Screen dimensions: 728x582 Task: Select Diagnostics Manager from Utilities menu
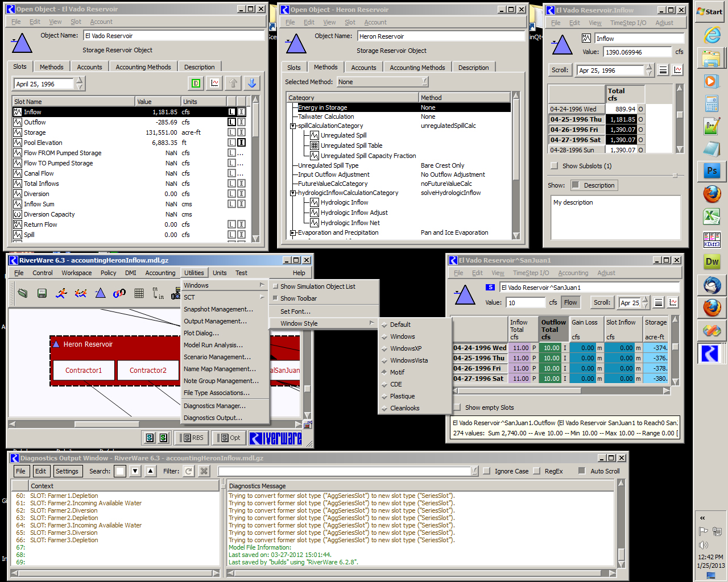[x=214, y=406]
